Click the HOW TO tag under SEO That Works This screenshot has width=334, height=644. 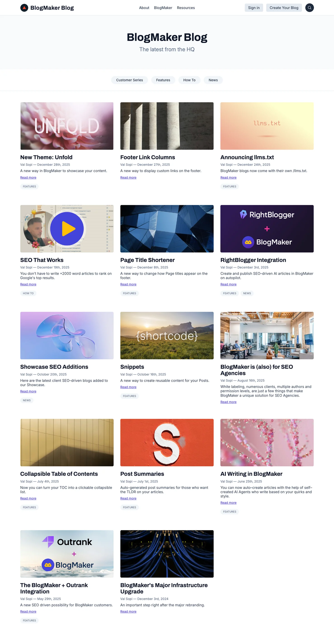28,293
